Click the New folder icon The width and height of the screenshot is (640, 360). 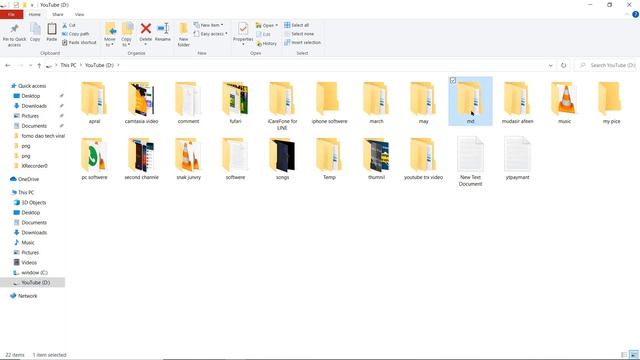[x=184, y=29]
